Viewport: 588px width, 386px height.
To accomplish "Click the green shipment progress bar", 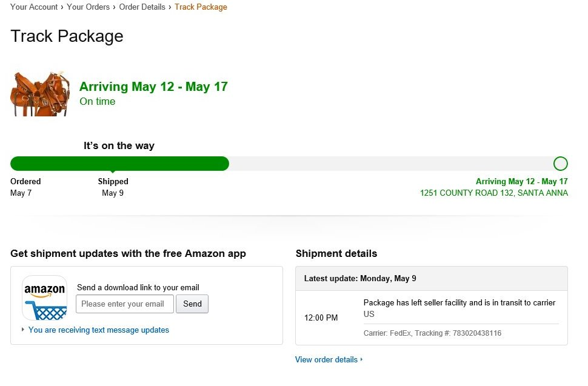I will click(x=119, y=164).
